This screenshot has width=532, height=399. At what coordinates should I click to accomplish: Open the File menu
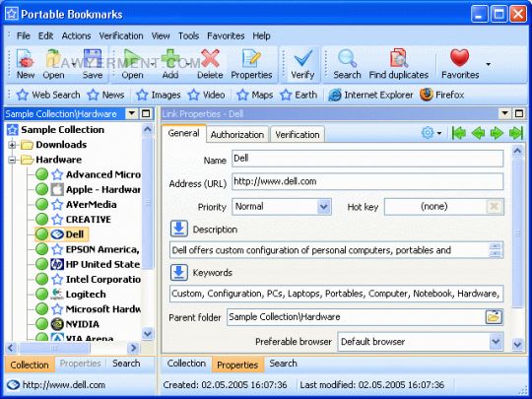point(24,35)
